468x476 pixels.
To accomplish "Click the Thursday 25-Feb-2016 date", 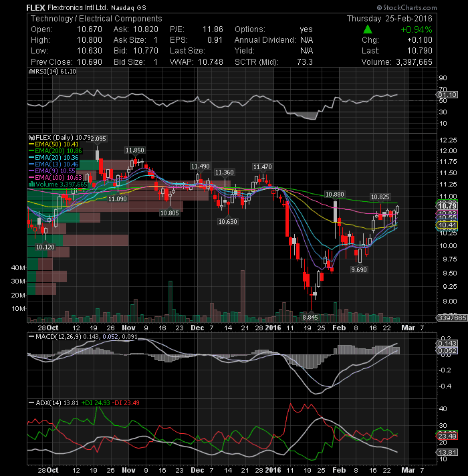I will point(390,19).
